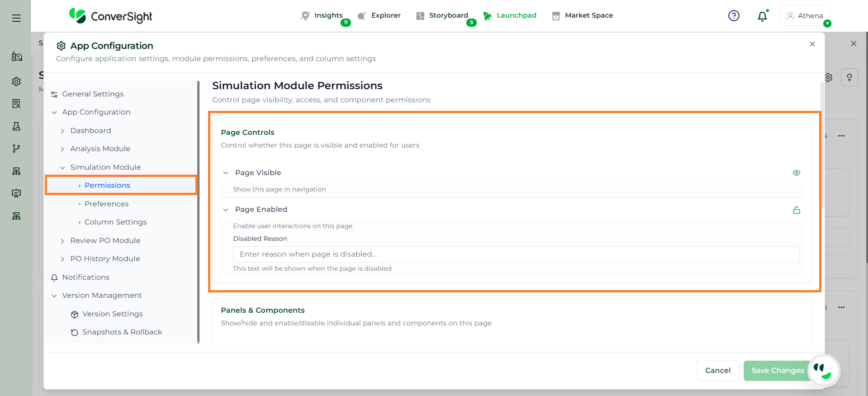Open the Athena user profile dropdown
Screen dimensions: 868x396
coord(805,16)
